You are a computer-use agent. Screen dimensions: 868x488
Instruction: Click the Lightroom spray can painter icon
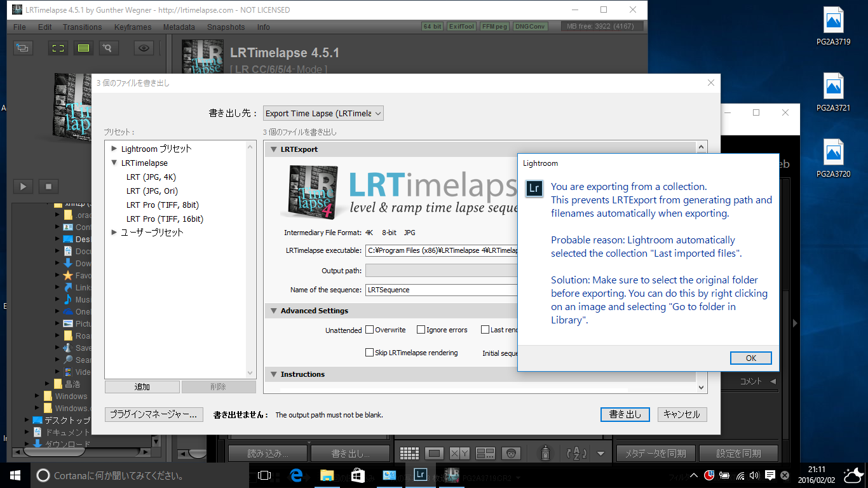545,453
